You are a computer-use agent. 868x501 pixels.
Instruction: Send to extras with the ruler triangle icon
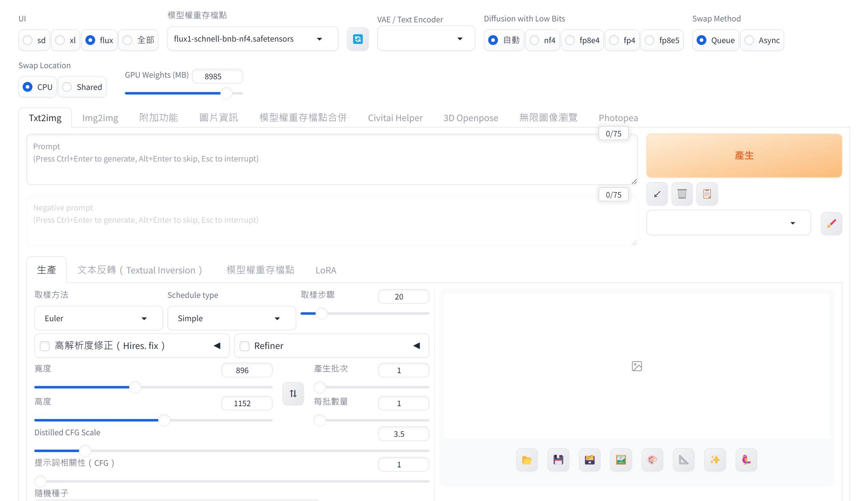coord(684,460)
